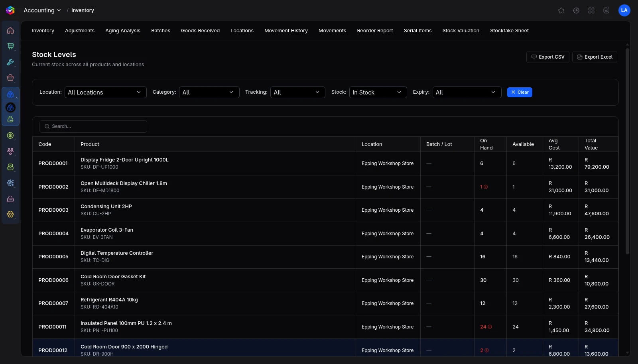The height and width of the screenshot is (364, 638).
Task: Click the Export Excel button
Action: [595, 57]
